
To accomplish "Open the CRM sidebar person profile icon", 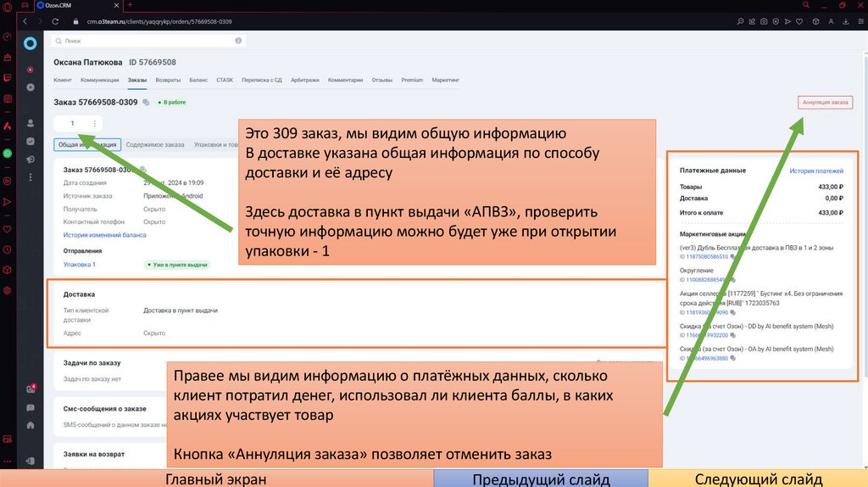I will coord(31,123).
